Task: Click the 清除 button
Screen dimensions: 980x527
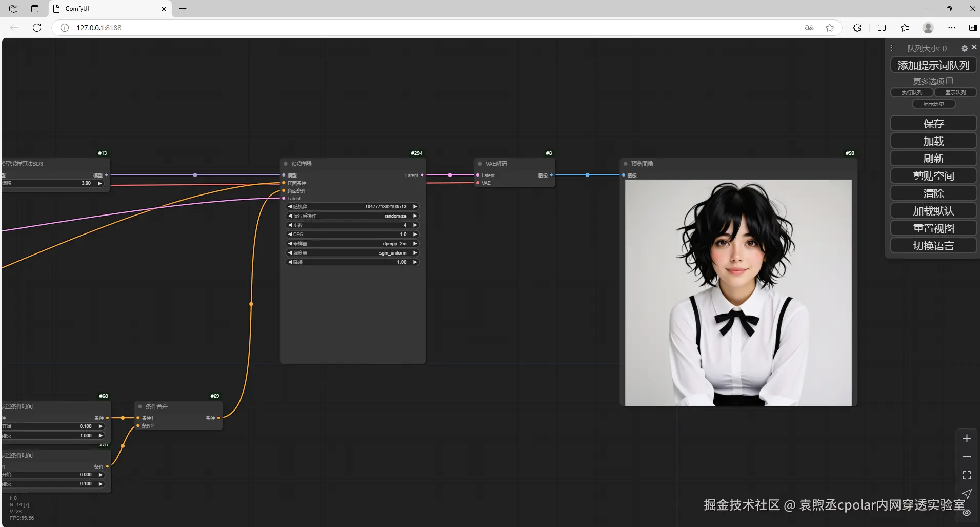Action: coord(933,193)
